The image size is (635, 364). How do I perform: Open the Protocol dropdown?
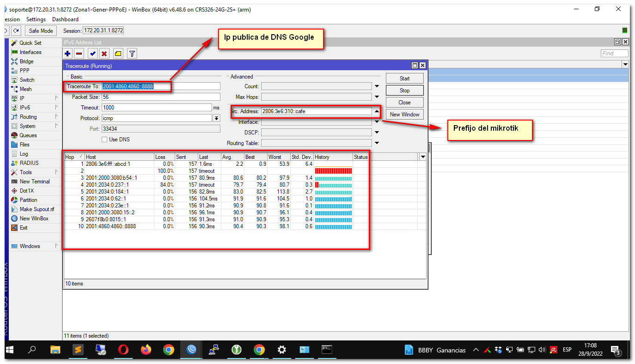coord(216,119)
